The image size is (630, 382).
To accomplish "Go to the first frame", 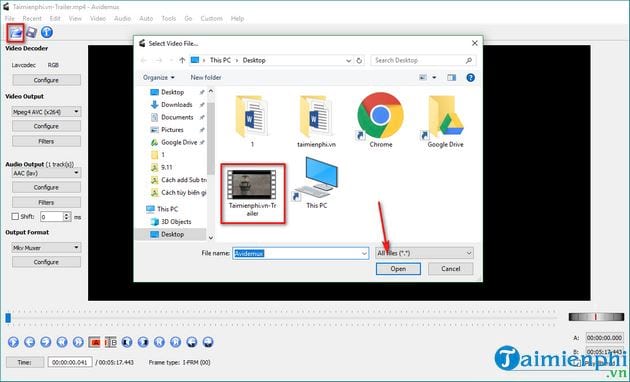I will point(159,342).
